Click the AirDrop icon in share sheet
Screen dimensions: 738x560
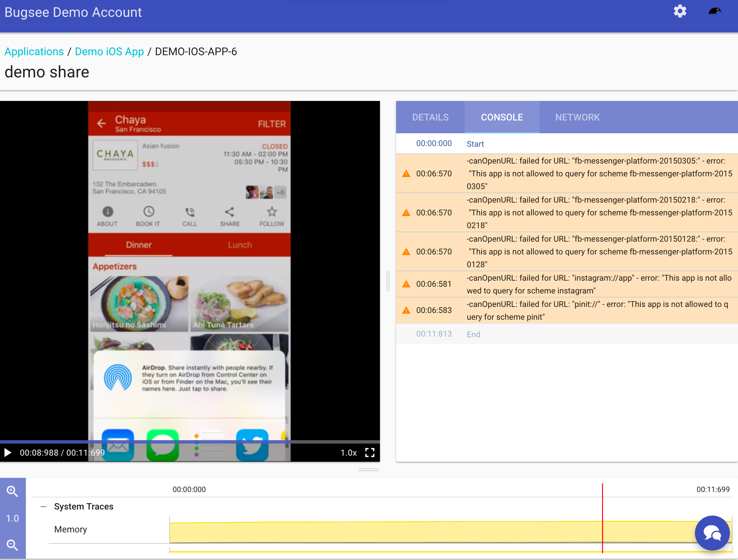coord(118,378)
